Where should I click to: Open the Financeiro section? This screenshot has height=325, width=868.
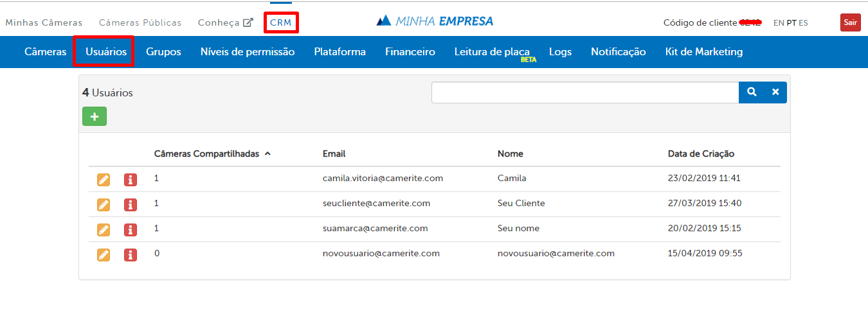click(410, 51)
